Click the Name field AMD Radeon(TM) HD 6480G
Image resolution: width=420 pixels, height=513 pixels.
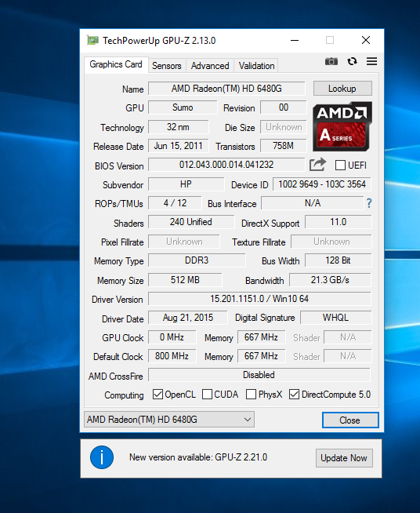point(226,89)
